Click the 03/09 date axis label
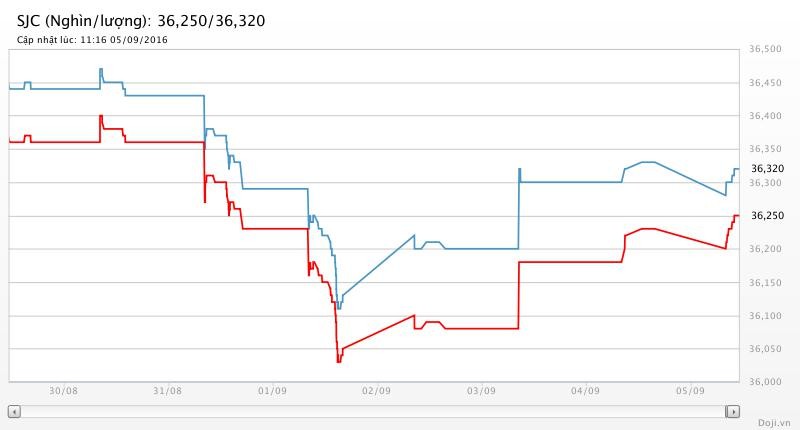Screen dimensions: 800x430 pos(480,391)
